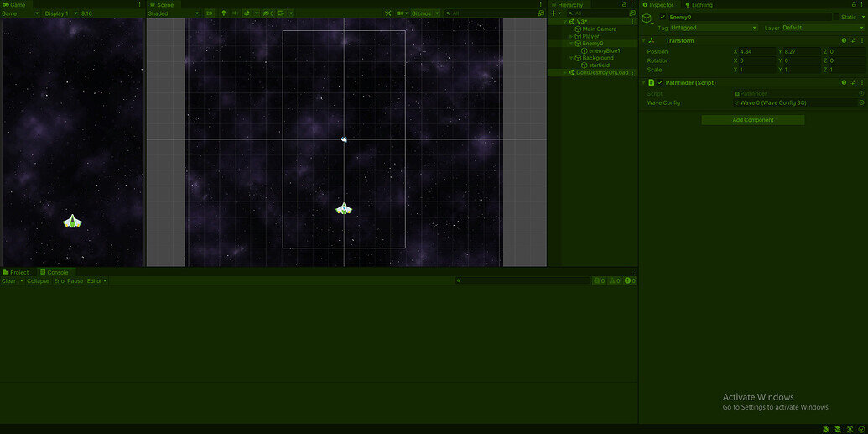The image size is (868, 434).
Task: Open the Game view mode dropdown
Action: pos(20,13)
